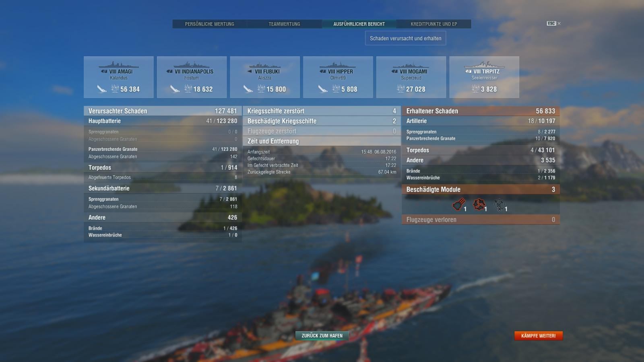Click the Amagi ship silhouette icon
Viewport: 644px width, 362px height.
pos(119,65)
